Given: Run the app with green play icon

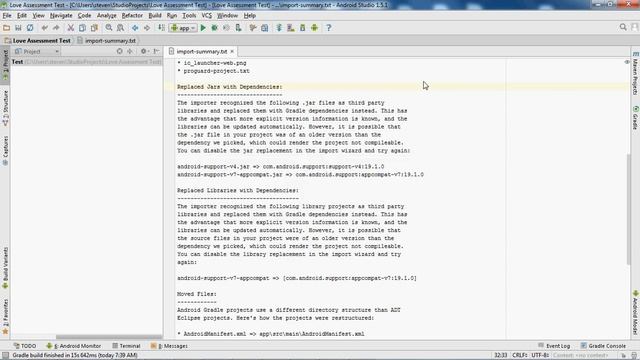Looking at the screenshot, I should pyautogui.click(x=203, y=28).
